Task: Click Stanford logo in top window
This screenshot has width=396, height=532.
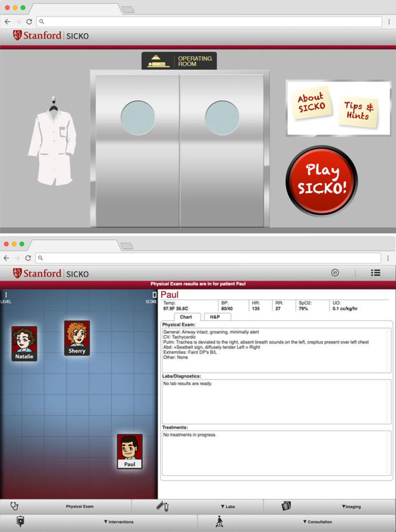Action: [37, 36]
